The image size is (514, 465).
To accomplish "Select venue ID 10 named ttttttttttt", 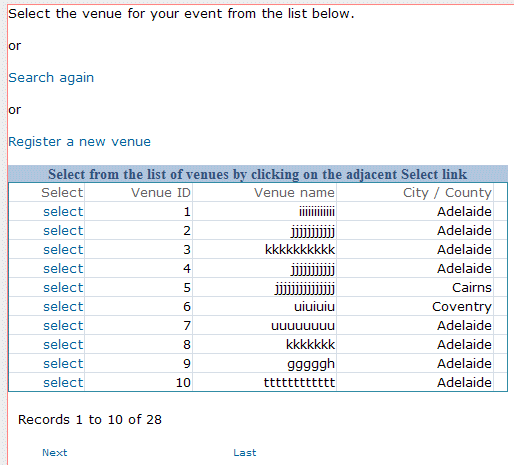I will point(63,383).
